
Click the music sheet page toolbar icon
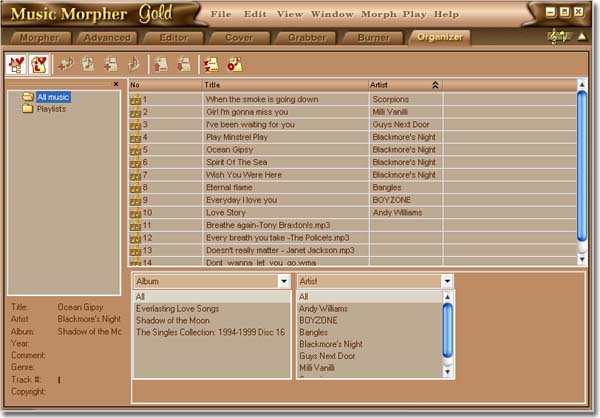click(88, 64)
